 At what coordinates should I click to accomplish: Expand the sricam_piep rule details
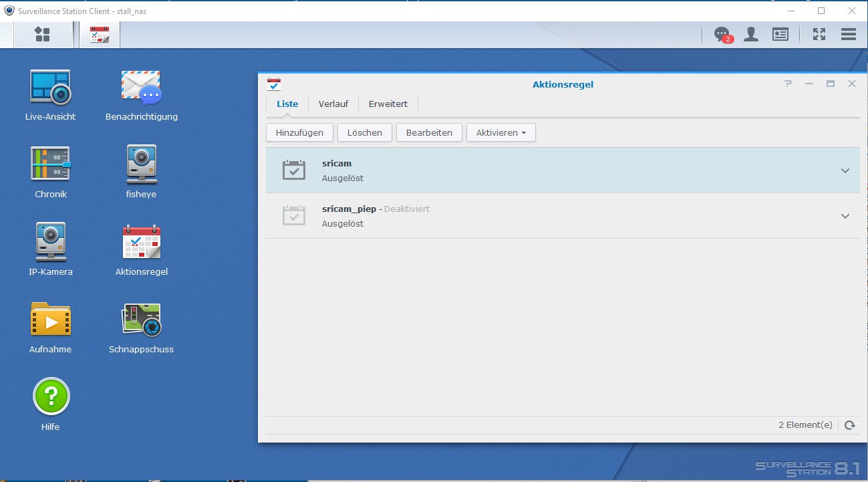point(845,216)
